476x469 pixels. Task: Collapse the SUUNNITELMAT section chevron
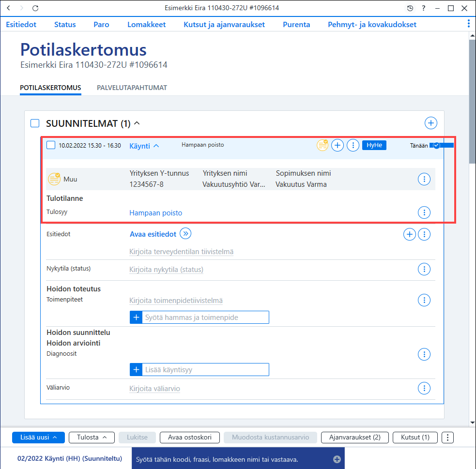coord(137,123)
